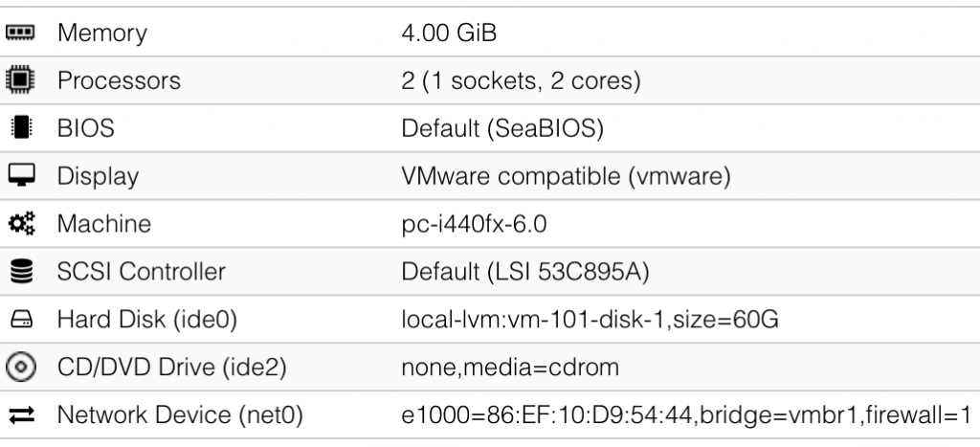Click the BIOS microchip icon
Screen dimensions: 980x447
pos(21,127)
